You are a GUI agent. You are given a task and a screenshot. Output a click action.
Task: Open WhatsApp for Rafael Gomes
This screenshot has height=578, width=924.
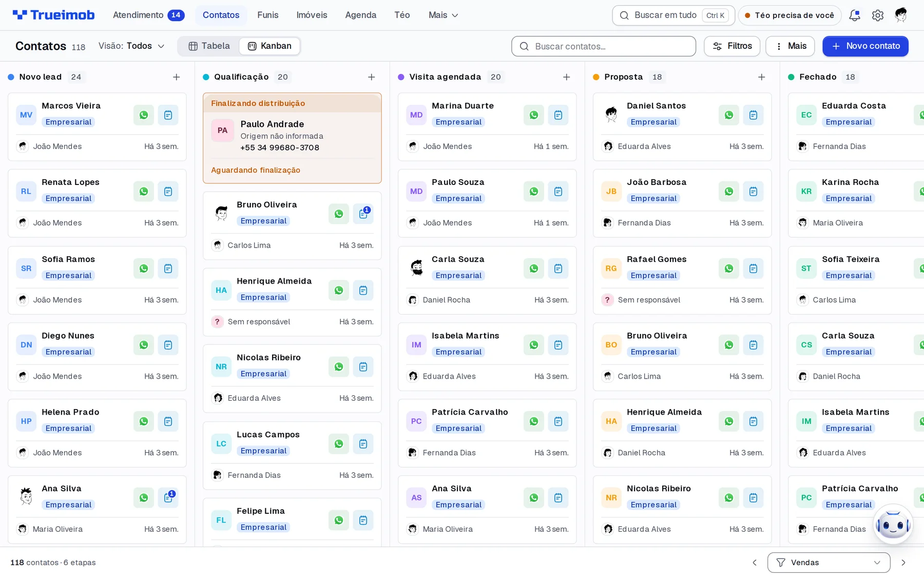(729, 269)
